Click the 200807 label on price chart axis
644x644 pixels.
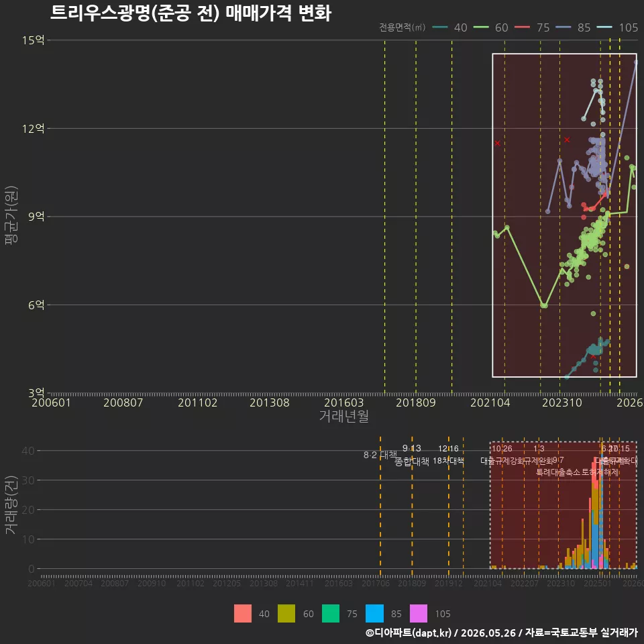123,402
